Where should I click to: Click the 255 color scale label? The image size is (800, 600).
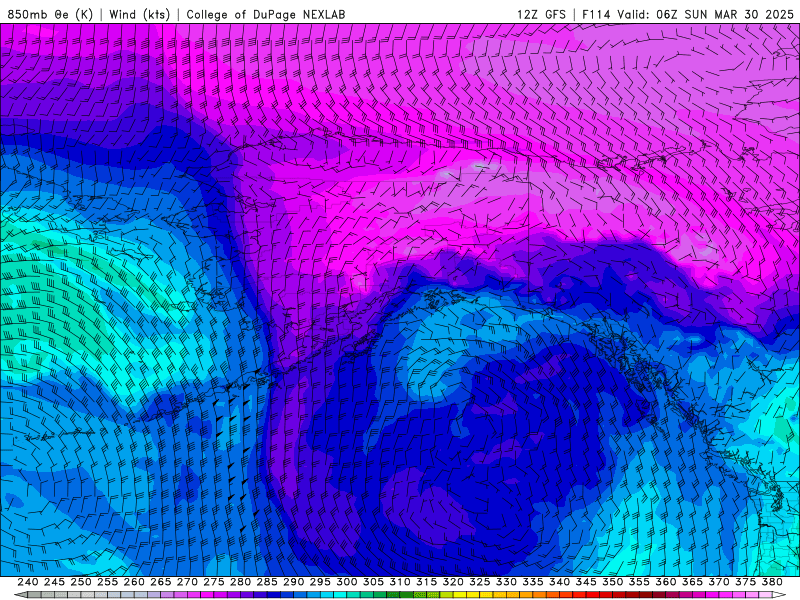coord(107,582)
